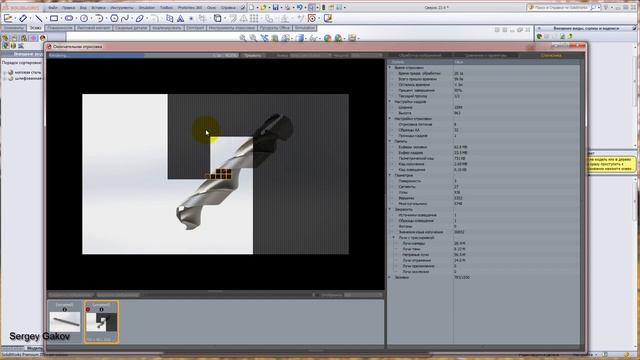Select the Corner Rectangle tool
The image size is (640, 360).
54,18
